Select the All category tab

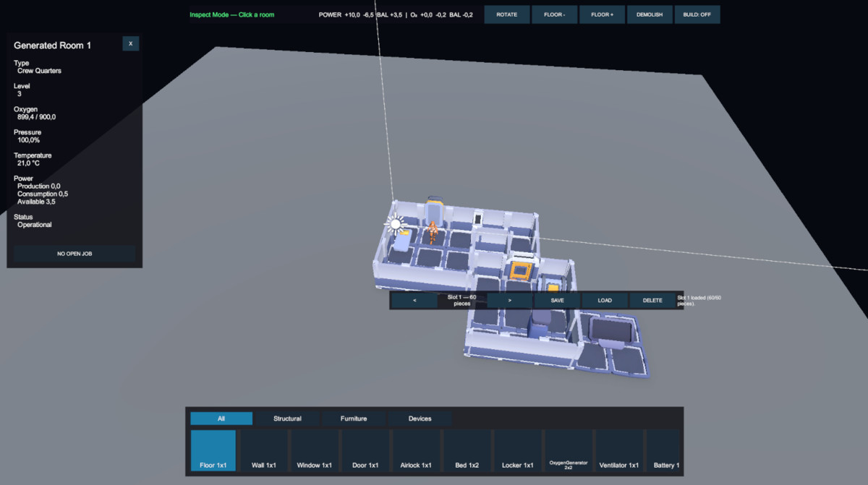[x=221, y=419]
